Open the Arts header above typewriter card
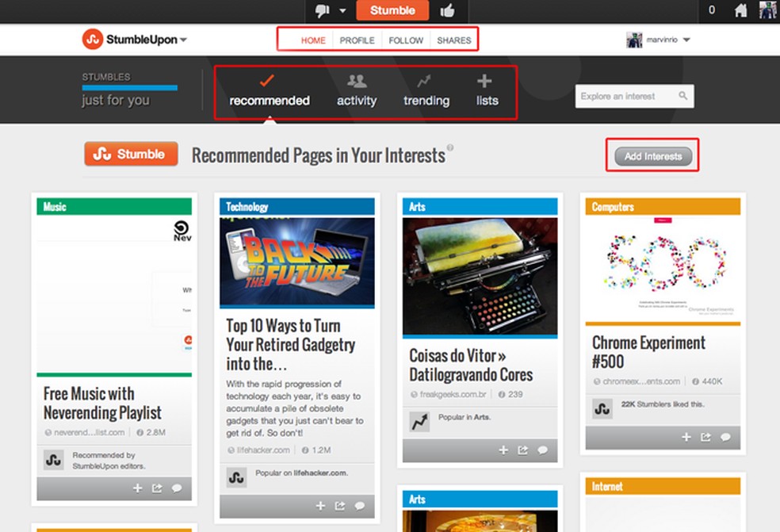This screenshot has height=532, width=780. tap(480, 206)
